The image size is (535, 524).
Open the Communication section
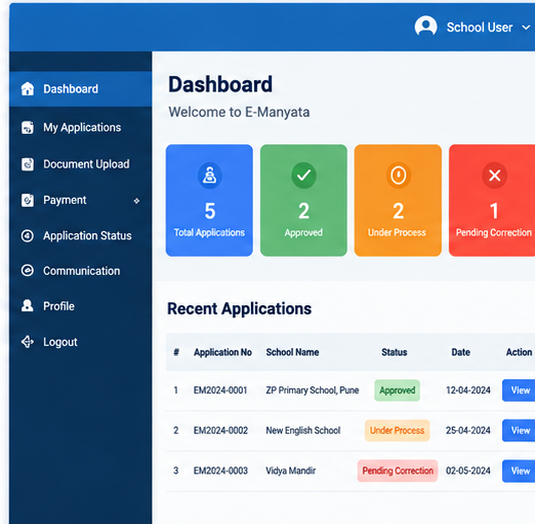[81, 271]
